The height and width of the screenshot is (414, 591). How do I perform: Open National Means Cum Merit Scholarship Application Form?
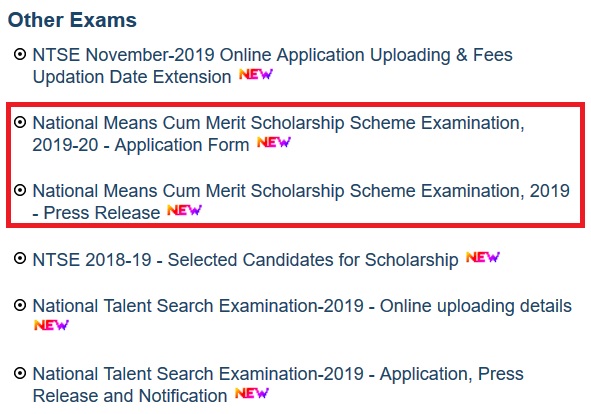click(278, 134)
